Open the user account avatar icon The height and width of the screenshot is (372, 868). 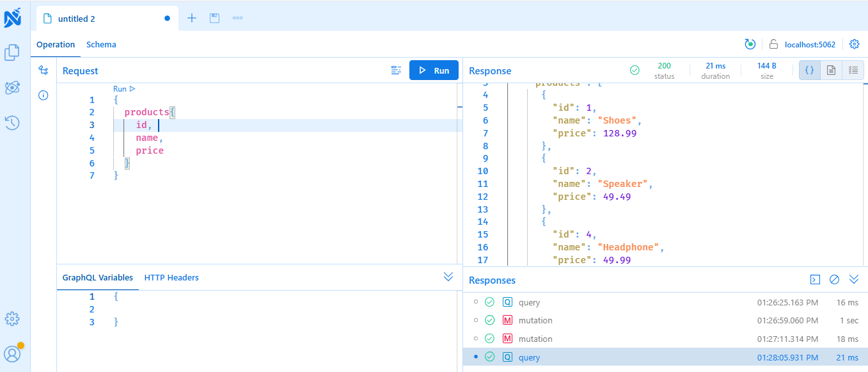click(x=12, y=353)
